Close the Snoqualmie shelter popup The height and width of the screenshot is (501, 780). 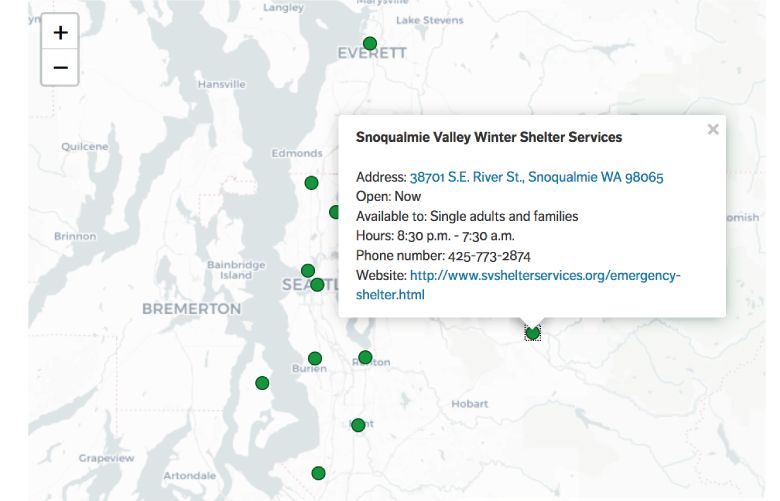pos(713,129)
